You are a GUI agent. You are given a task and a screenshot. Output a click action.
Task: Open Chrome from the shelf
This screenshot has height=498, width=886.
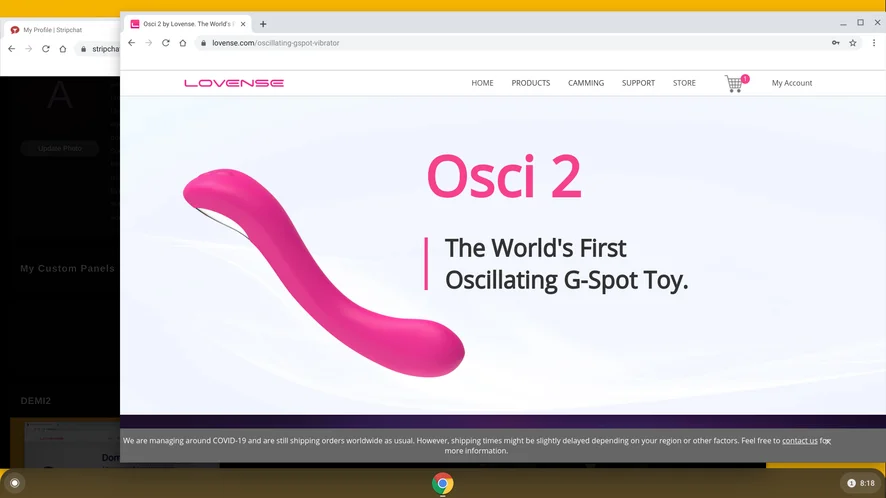(x=442, y=483)
